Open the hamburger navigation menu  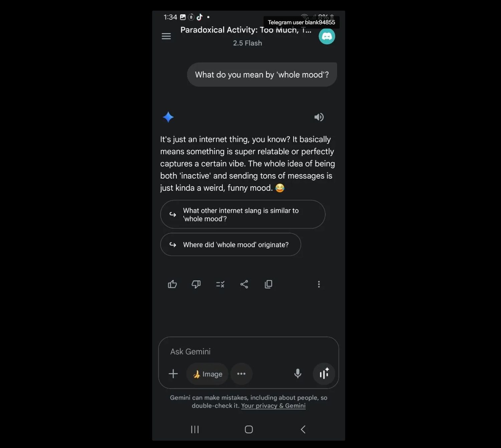[166, 36]
